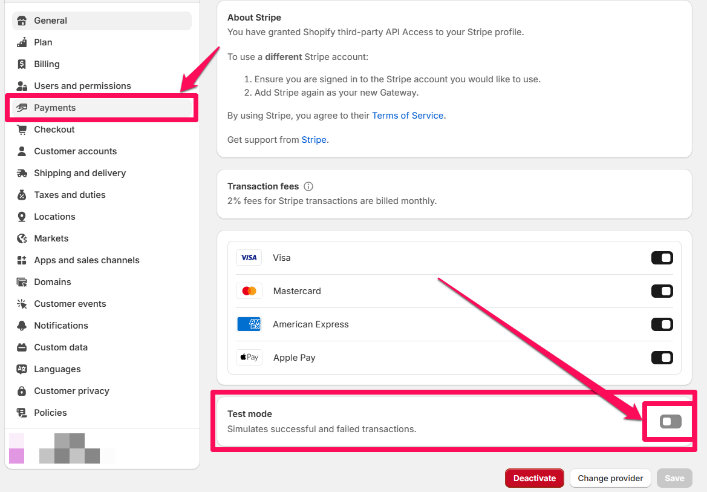The width and height of the screenshot is (707, 492).
Task: Click the Customer accounts person icon
Action: click(x=22, y=151)
